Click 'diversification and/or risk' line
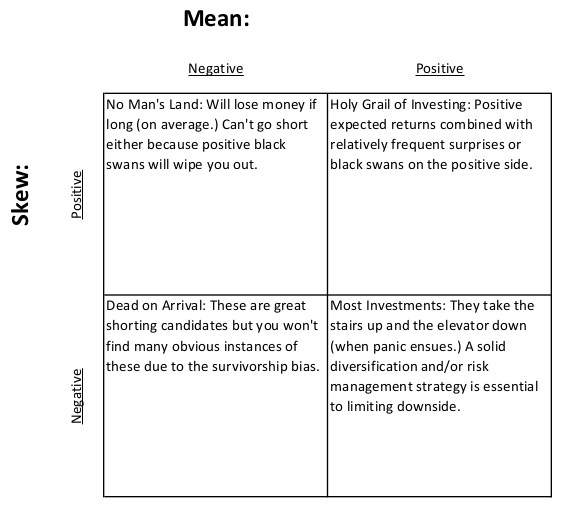This screenshot has height=514, width=567. click(409, 366)
